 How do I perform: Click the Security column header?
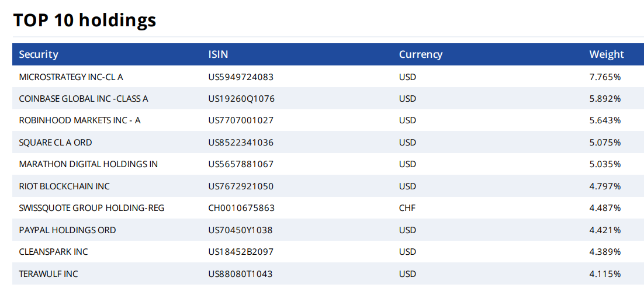point(39,54)
